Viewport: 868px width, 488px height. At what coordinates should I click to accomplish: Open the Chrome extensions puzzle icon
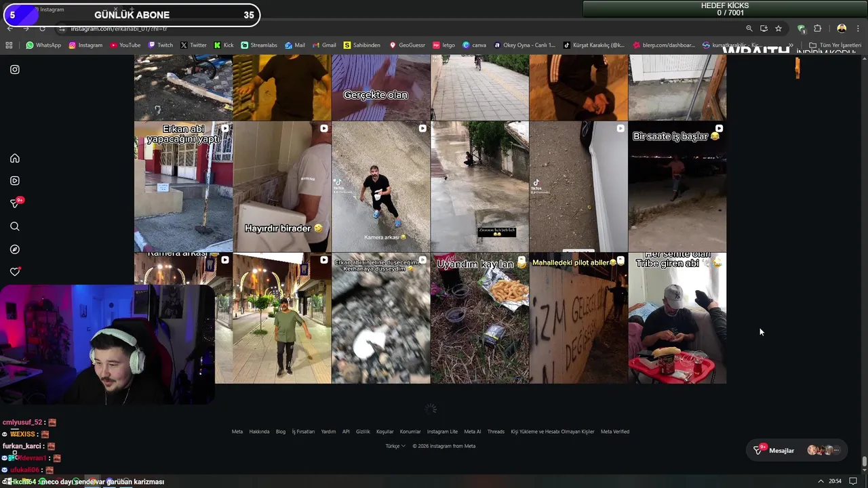(x=817, y=28)
